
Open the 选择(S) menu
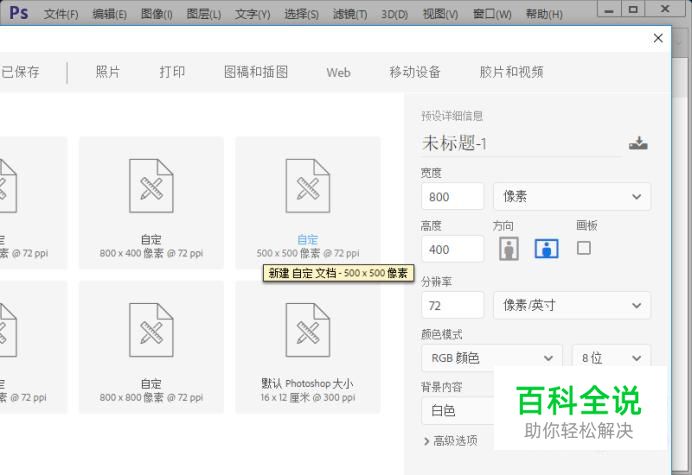click(x=301, y=14)
